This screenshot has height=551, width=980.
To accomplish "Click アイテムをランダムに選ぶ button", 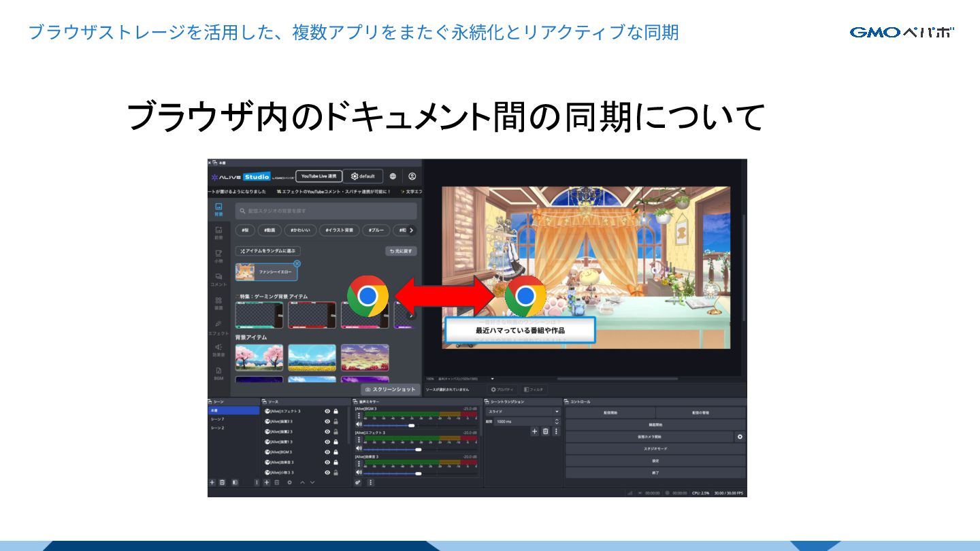I will [x=268, y=251].
